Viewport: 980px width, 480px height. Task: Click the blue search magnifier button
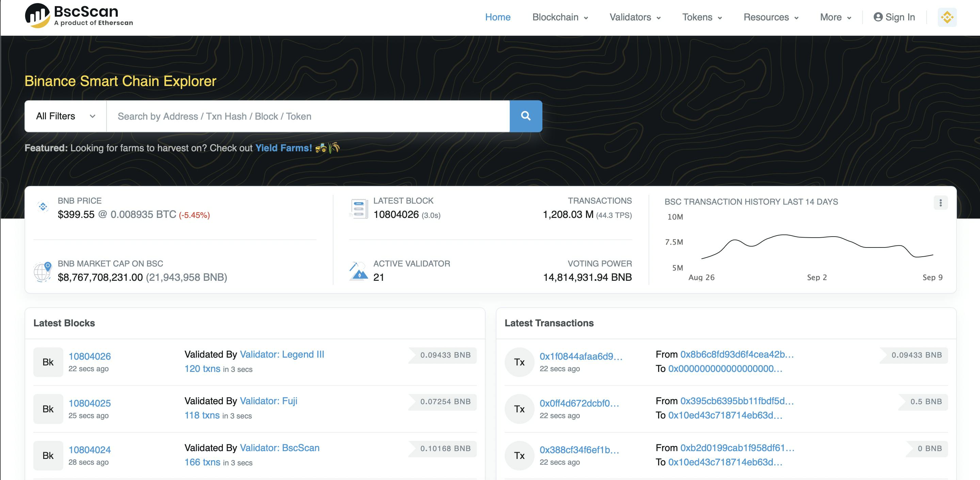click(x=526, y=116)
